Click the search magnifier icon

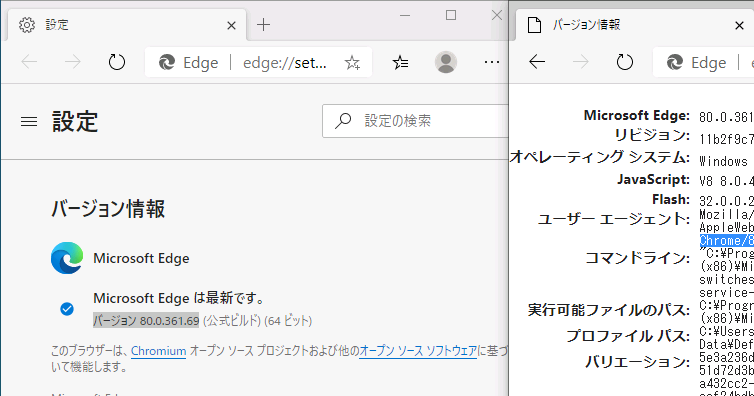(x=343, y=121)
